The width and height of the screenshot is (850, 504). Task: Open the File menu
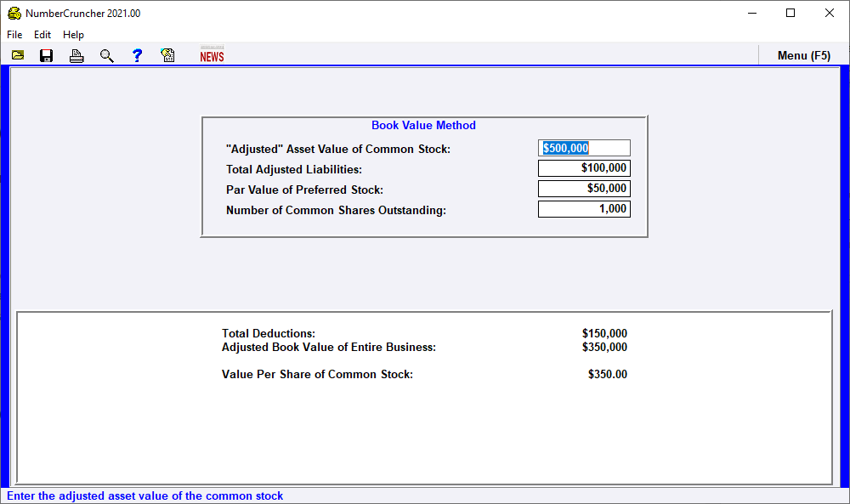click(14, 35)
